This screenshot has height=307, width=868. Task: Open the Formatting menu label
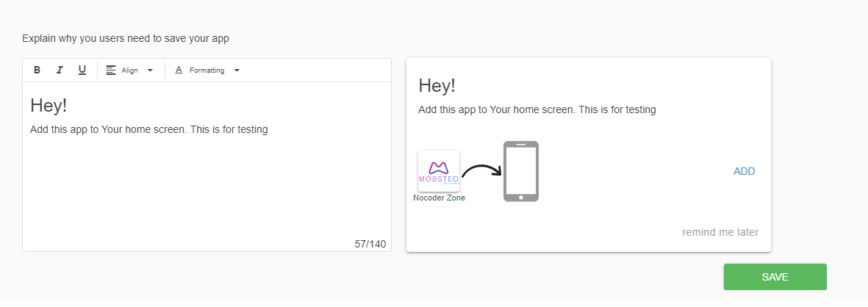pos(207,71)
